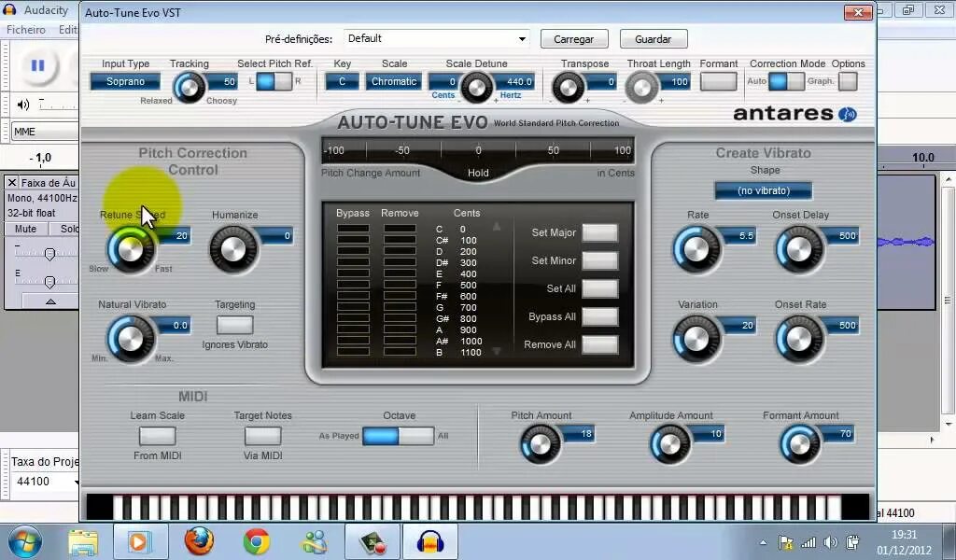This screenshot has height=560, width=956.
Task: Open the Input Type Soprano selector
Action: point(126,81)
